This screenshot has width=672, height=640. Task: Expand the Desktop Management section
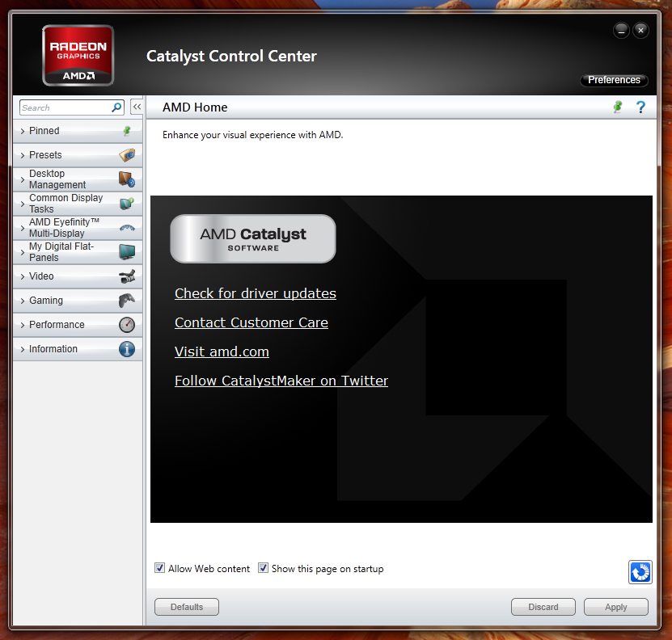[57, 179]
